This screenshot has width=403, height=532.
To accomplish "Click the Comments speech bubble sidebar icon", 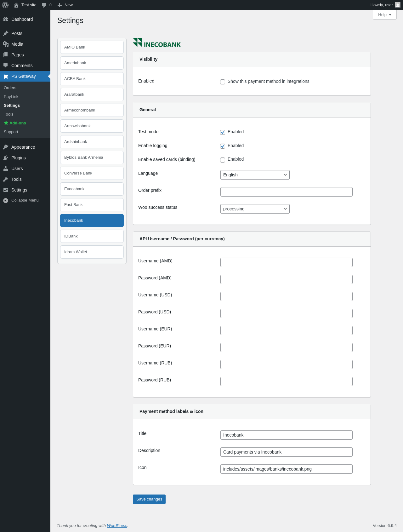I will 6,66.
